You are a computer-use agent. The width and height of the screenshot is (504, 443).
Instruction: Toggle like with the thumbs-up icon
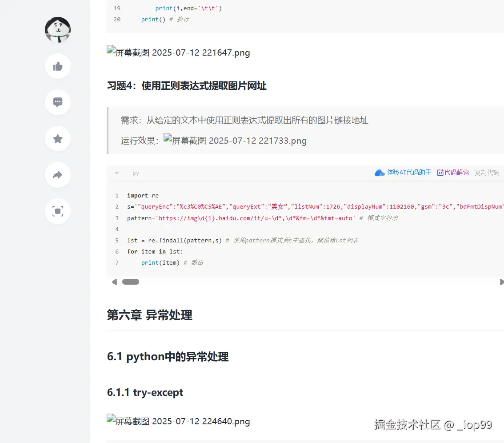tap(57, 66)
